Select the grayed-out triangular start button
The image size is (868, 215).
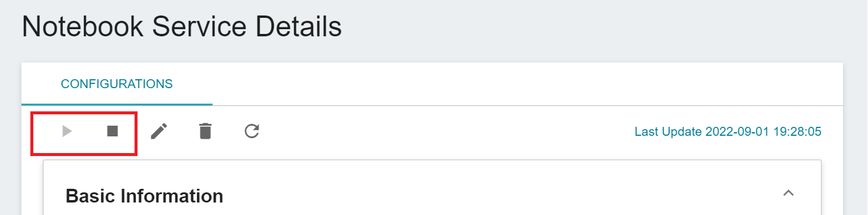(x=67, y=131)
